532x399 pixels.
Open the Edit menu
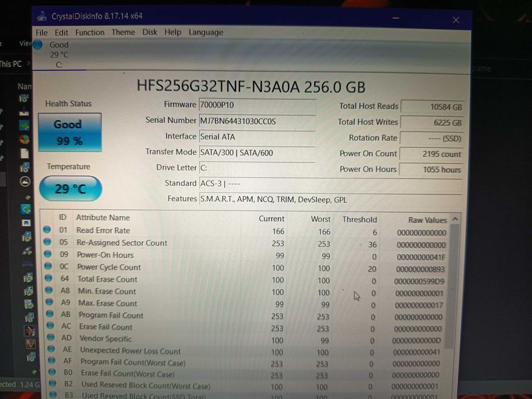[x=62, y=32]
